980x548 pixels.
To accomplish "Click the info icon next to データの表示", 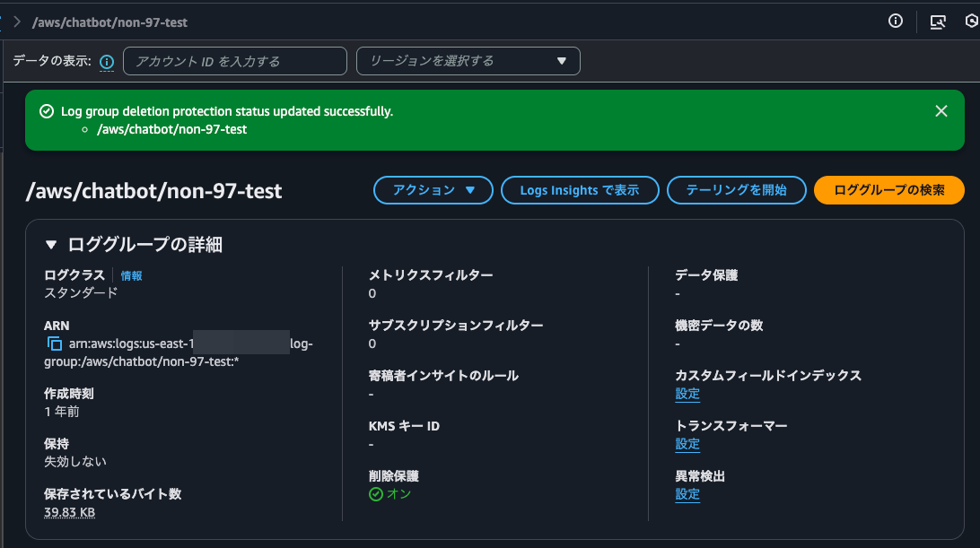I will click(x=106, y=61).
